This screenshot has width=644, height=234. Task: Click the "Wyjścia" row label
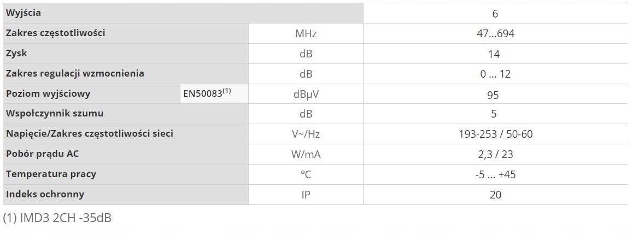(x=24, y=13)
